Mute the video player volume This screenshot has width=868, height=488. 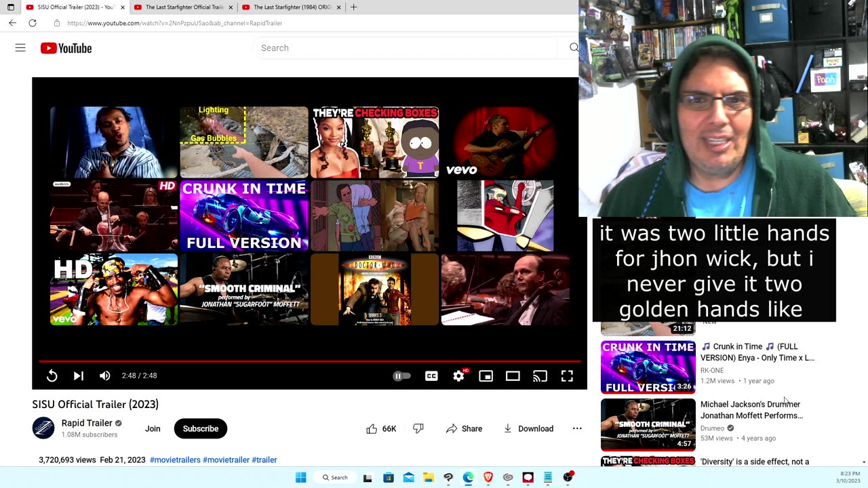click(x=104, y=376)
